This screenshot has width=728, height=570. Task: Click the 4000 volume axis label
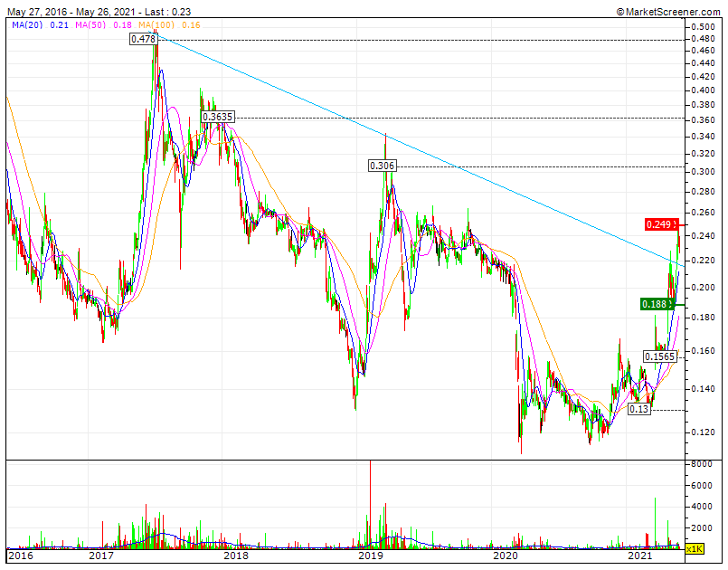pyautogui.click(x=701, y=507)
